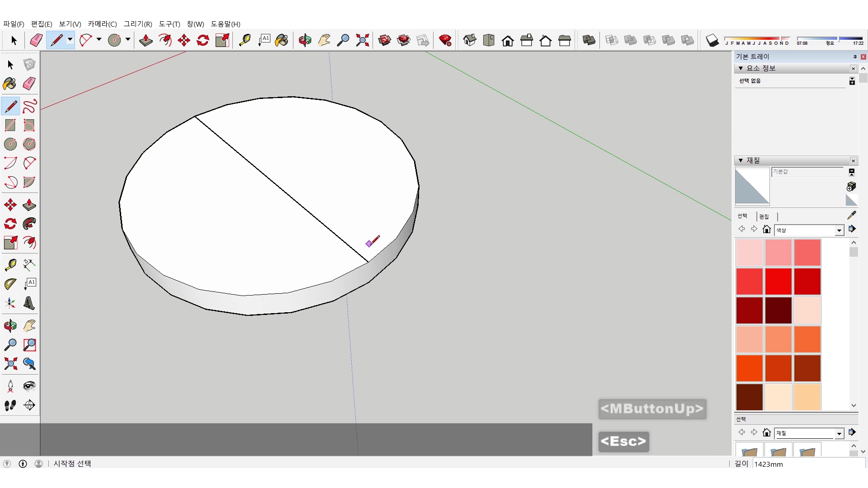Activate the Orbit tool in top toolbar
Viewport: 868px width, 488px height.
coord(305,41)
